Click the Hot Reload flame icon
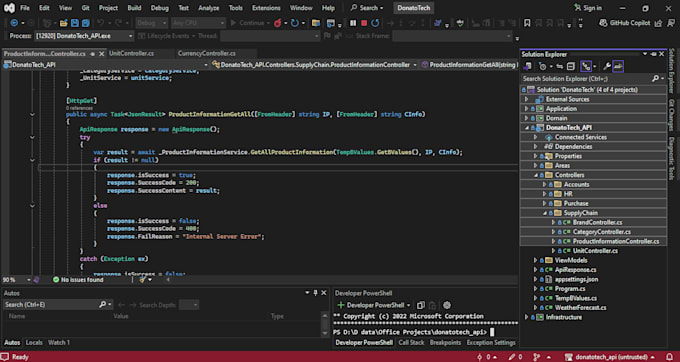 [278, 23]
